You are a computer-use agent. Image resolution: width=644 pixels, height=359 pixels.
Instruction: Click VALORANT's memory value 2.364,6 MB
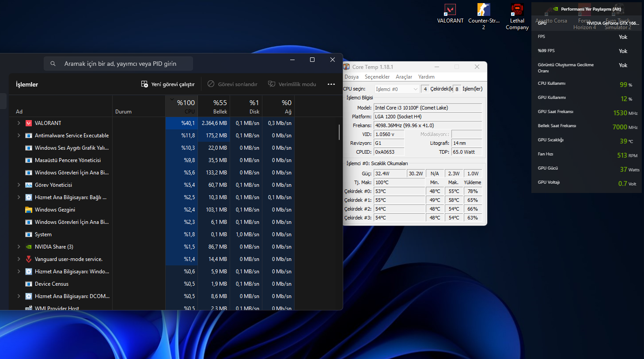214,123
